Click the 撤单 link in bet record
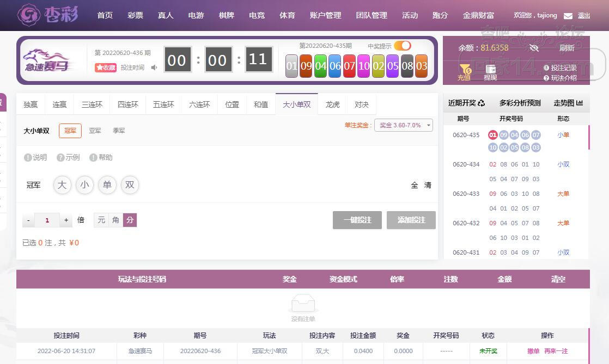609x364 pixels. point(533,351)
